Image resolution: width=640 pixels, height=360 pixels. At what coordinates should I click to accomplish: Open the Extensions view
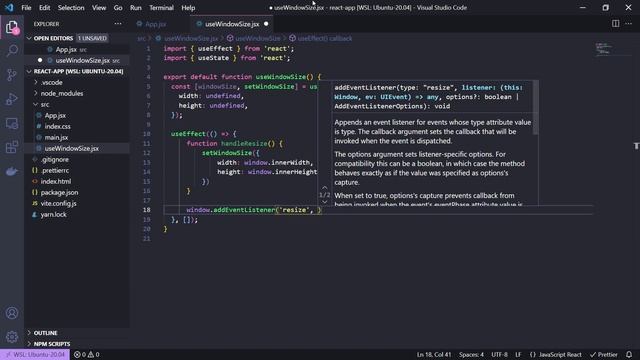(12, 147)
